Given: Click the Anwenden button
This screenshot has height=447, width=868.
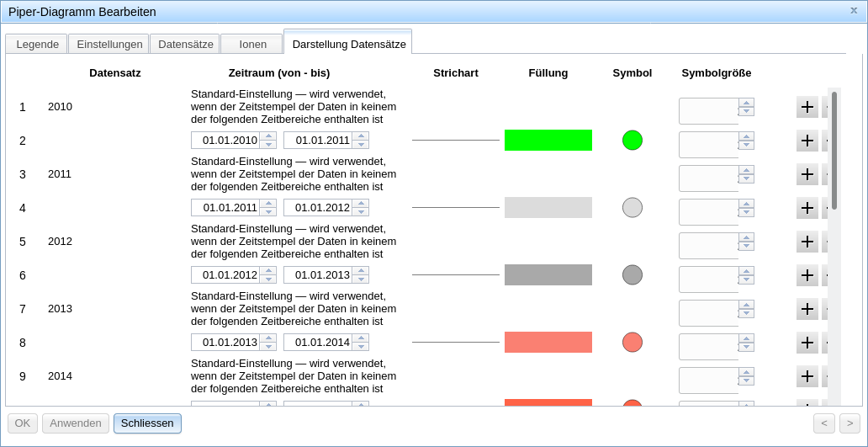Looking at the screenshot, I should [76, 423].
